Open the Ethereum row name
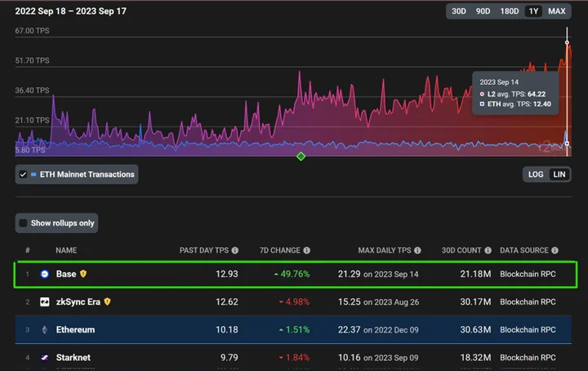The height and width of the screenshot is (371, 588). 75,330
